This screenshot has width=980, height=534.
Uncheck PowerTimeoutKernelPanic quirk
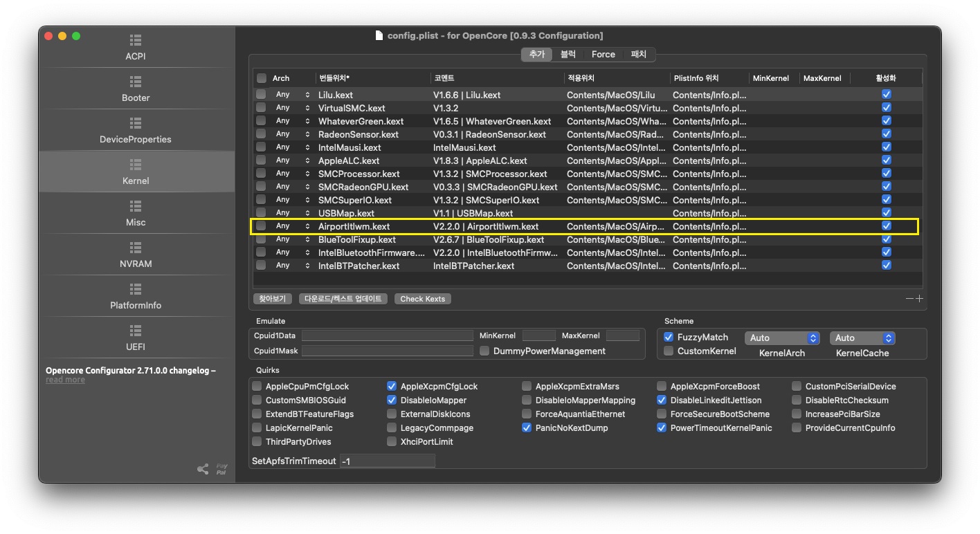[x=662, y=427]
